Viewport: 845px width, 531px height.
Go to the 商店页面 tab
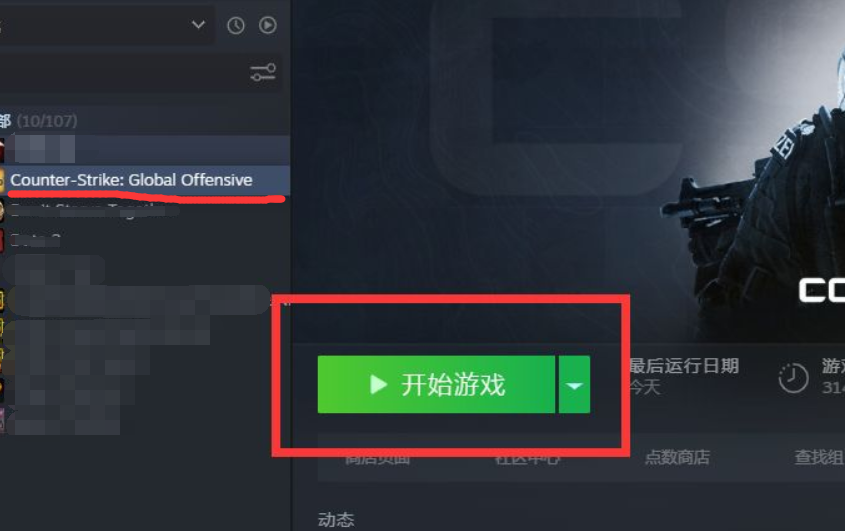[377, 458]
